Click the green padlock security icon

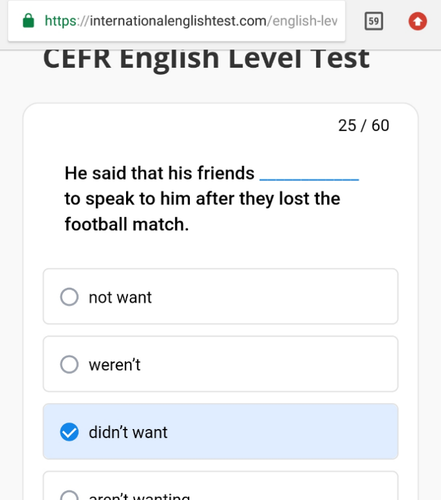click(x=28, y=21)
